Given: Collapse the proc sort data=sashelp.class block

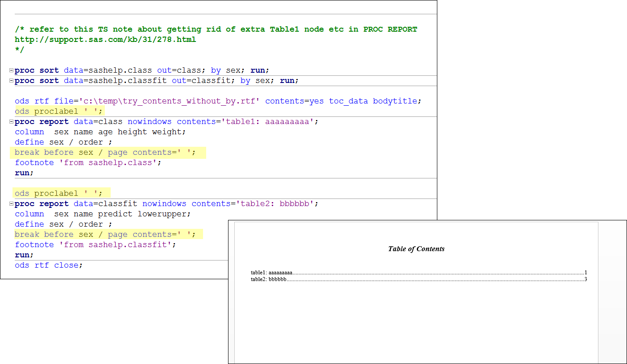Looking at the screenshot, I should [11, 70].
